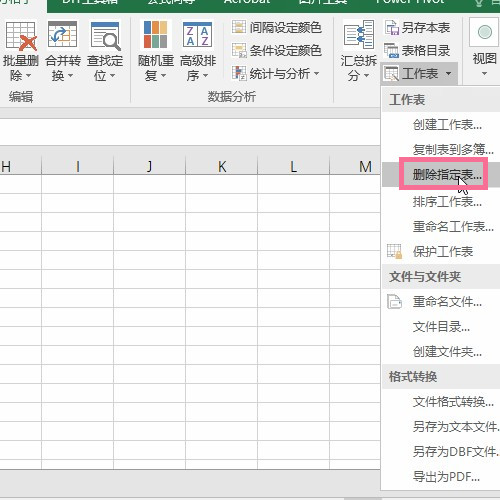The image size is (500, 500).
Task: Select 导出为PDF... menu entry
Action: [440, 477]
